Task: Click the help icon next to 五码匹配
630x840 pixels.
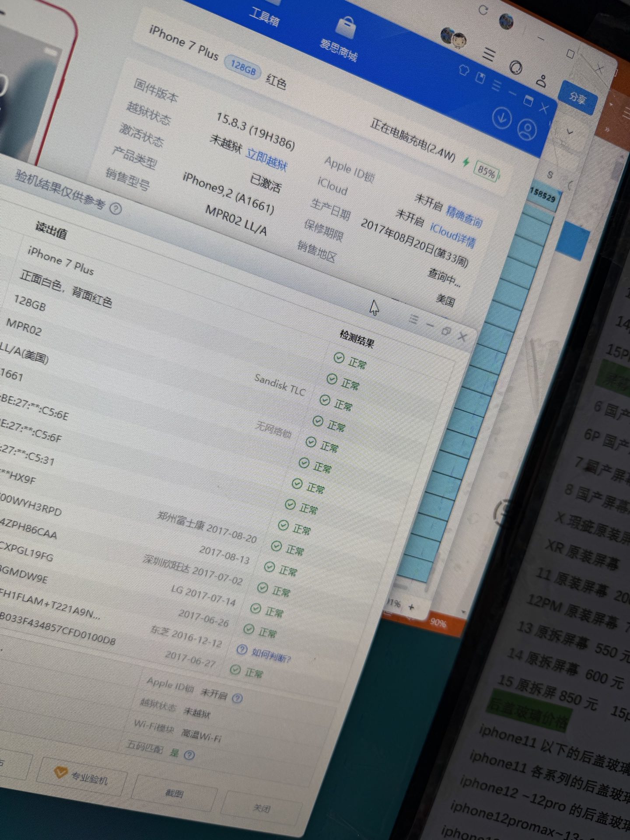Action: tap(189, 755)
